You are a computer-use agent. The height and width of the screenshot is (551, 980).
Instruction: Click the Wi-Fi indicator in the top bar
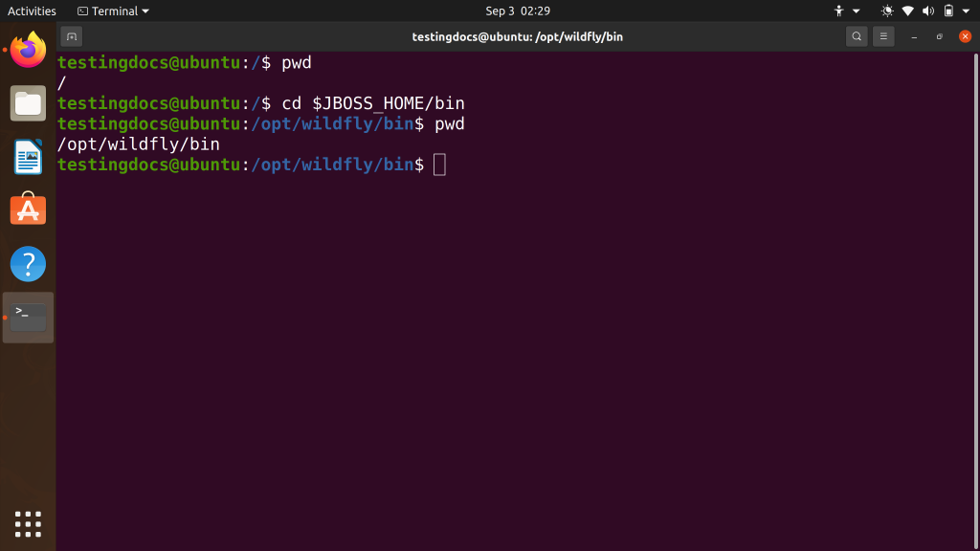907,11
